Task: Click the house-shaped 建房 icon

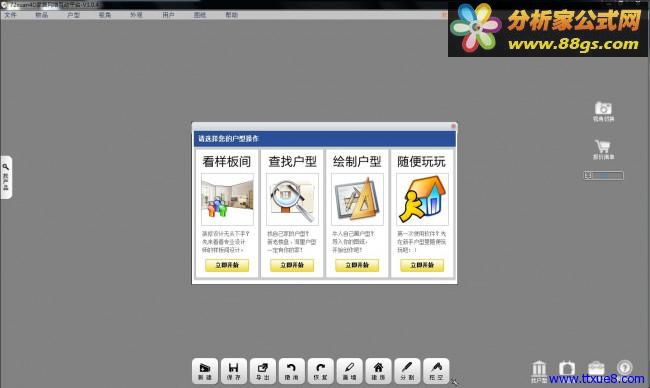Action: pos(378,371)
